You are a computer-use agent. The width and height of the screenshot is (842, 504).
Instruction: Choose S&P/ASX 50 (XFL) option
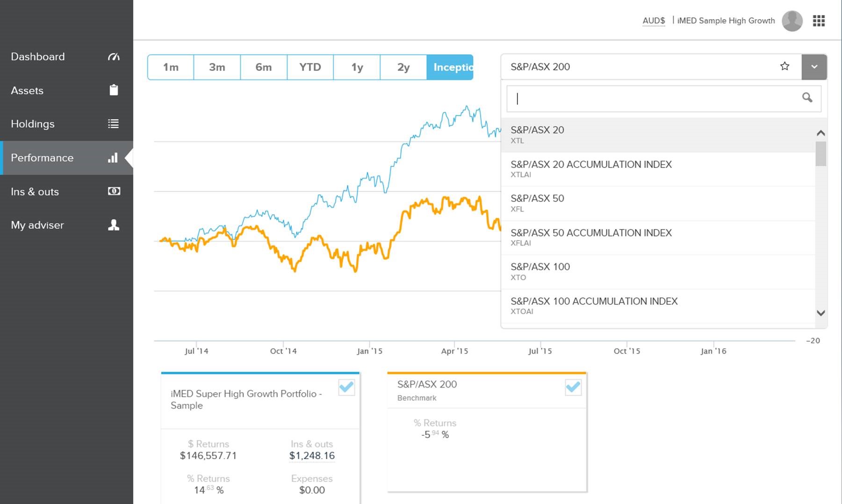coord(658,203)
